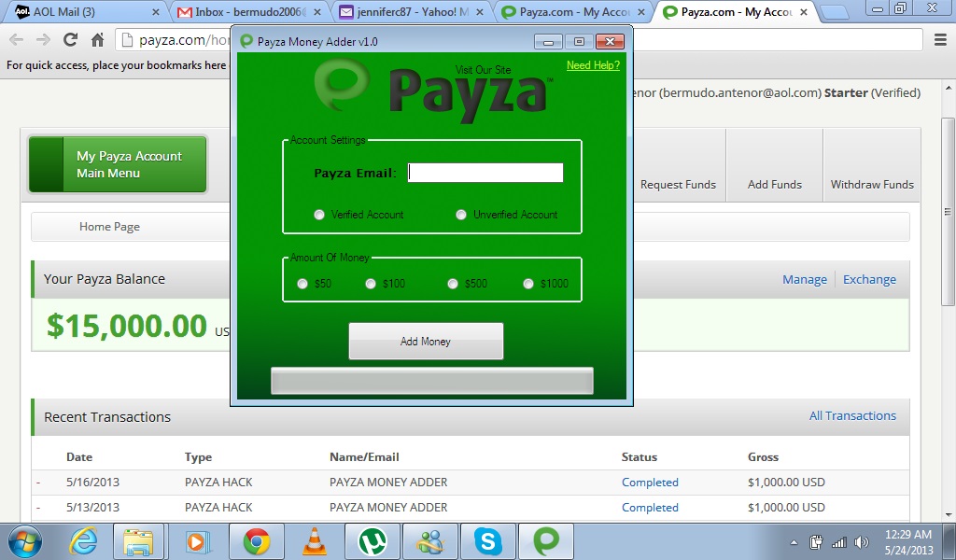
Task: Open Skype from the taskbar
Action: (488, 540)
